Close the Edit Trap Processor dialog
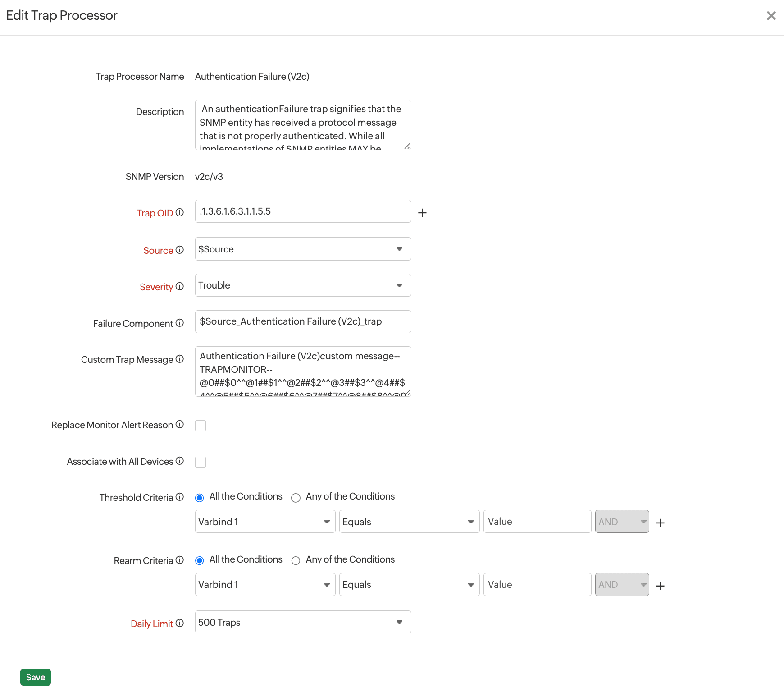Image resolution: width=784 pixels, height=697 pixels. (771, 16)
